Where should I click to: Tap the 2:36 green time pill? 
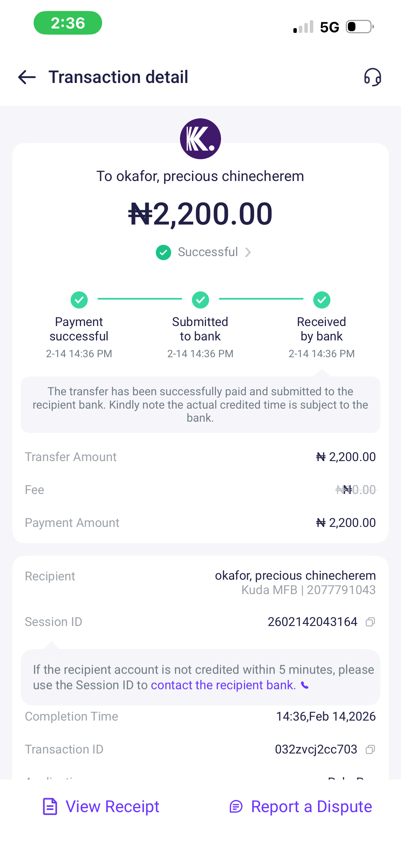[68, 23]
